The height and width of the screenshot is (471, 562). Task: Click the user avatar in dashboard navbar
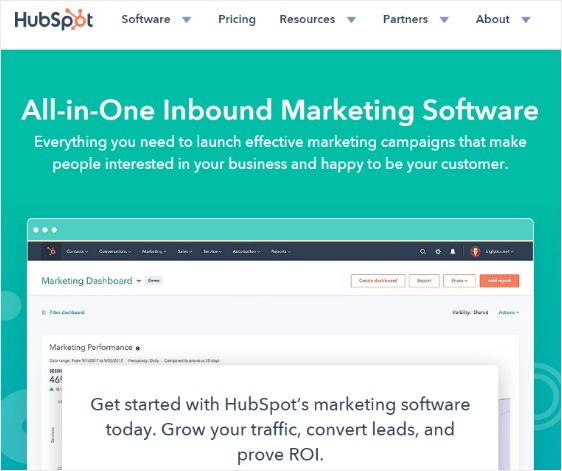coord(475,252)
